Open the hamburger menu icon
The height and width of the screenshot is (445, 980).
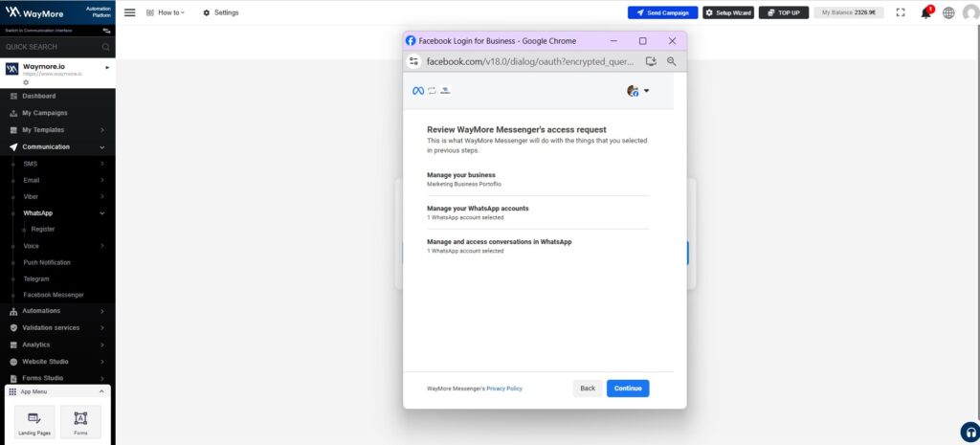click(130, 12)
